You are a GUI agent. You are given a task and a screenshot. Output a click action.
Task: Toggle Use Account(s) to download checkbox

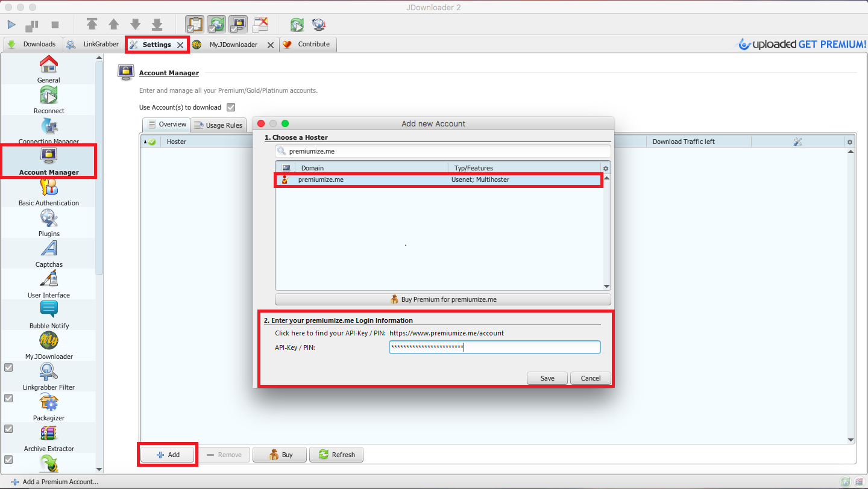(231, 107)
